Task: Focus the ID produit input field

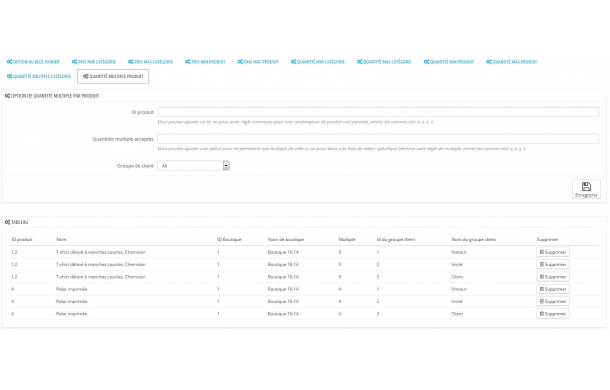Action: 378,112
